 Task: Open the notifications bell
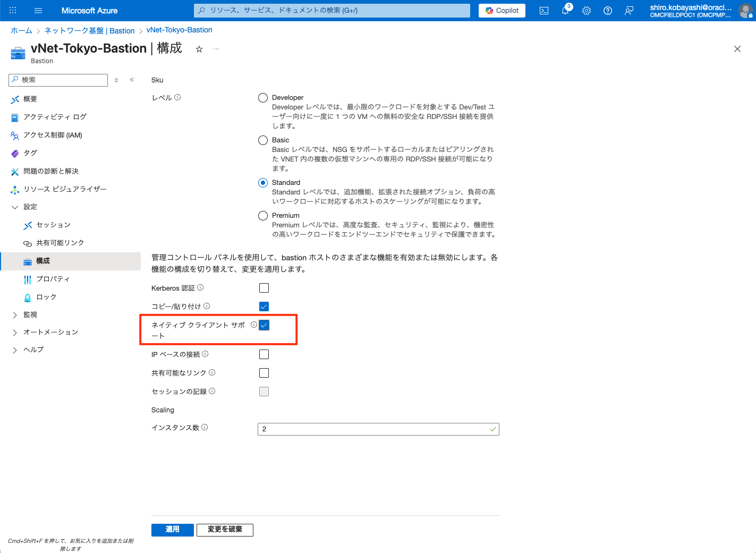click(x=565, y=10)
